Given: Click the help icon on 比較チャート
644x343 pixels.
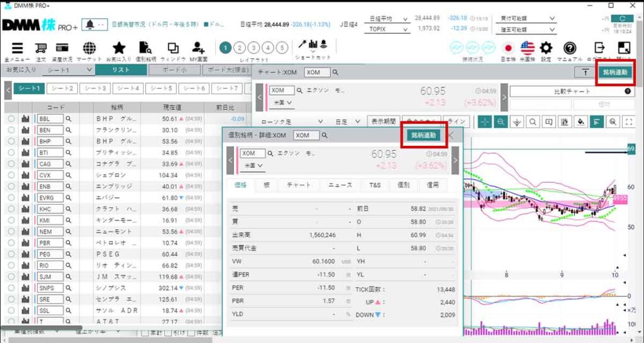Looking at the screenshot, I should (x=628, y=92).
